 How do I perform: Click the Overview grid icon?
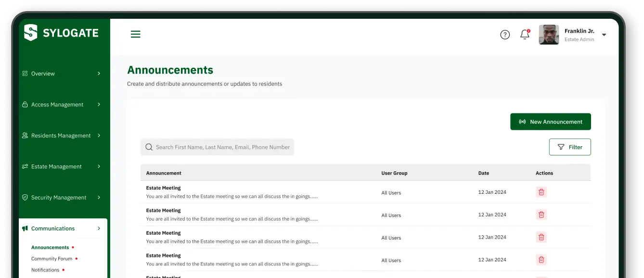click(x=25, y=74)
